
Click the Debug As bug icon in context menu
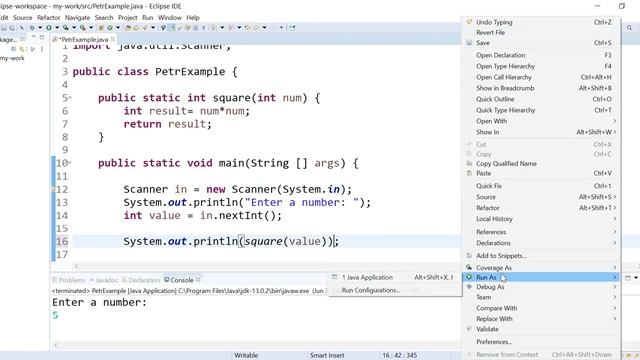click(469, 287)
